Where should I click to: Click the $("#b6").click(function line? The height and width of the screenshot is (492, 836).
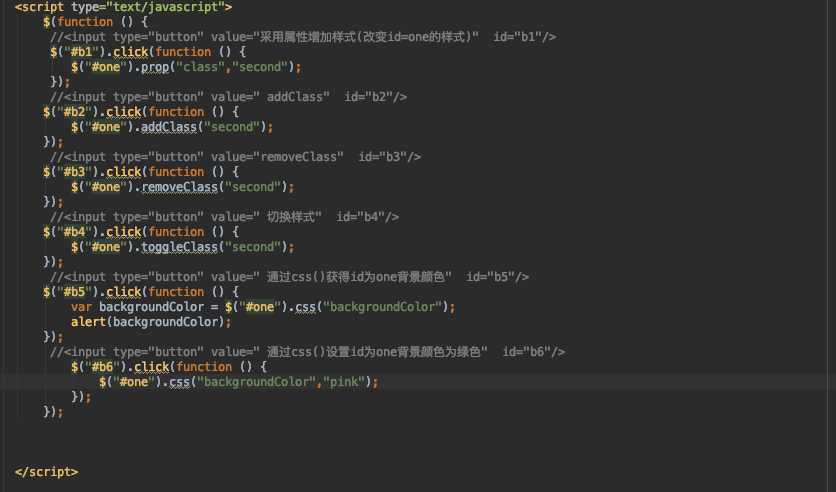tap(168, 367)
